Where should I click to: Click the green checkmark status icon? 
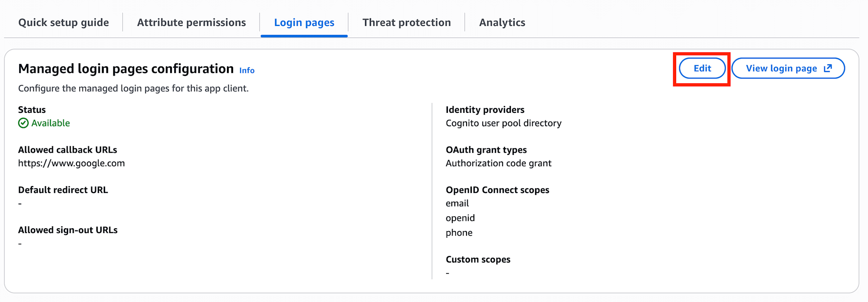point(23,123)
